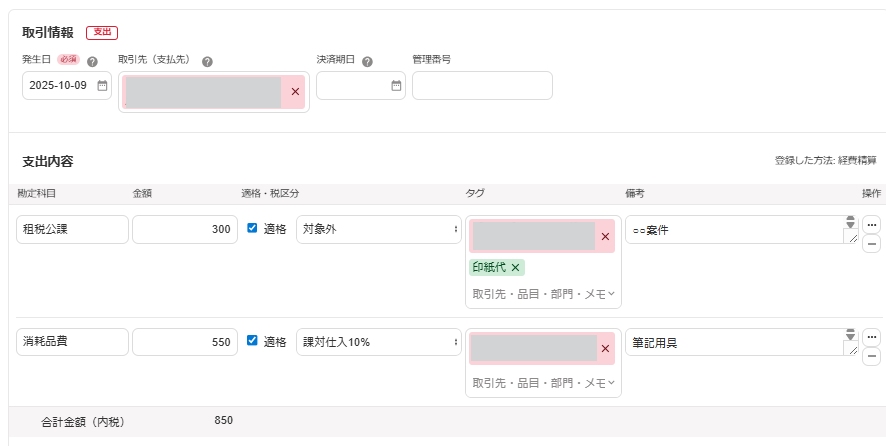Click help icon next to 決済期日
The height and width of the screenshot is (446, 886).
click(368, 61)
